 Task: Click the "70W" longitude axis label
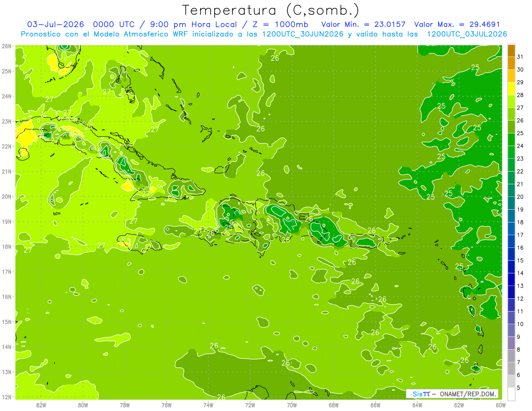292,405
